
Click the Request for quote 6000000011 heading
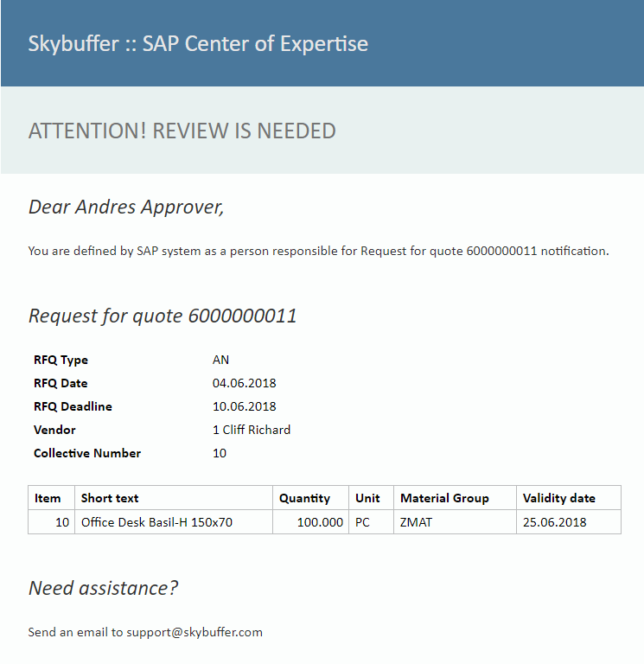coord(163,316)
